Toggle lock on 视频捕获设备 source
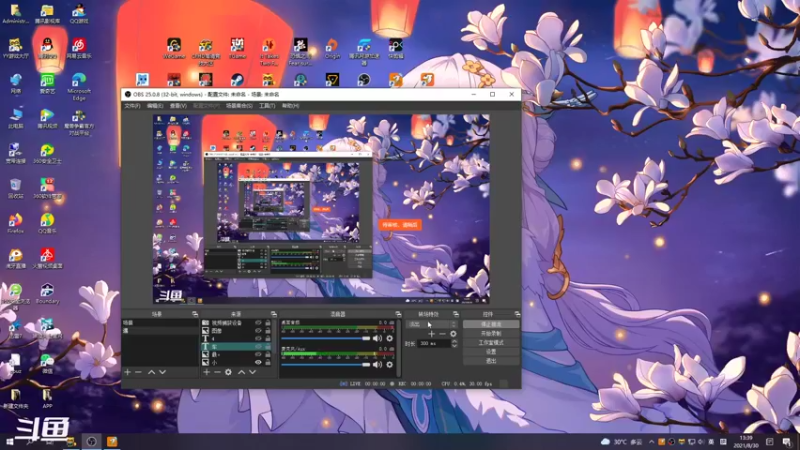Viewport: 800px width, 450px height. point(268,323)
